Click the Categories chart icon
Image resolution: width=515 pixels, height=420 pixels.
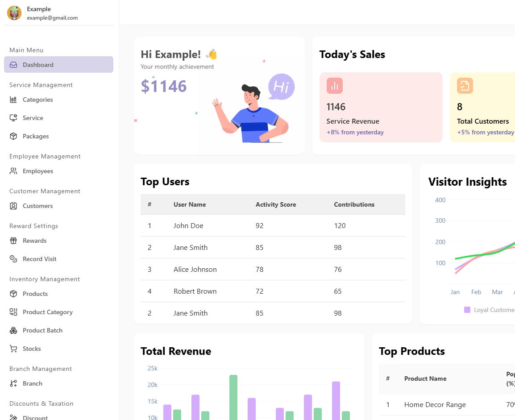[13, 100]
